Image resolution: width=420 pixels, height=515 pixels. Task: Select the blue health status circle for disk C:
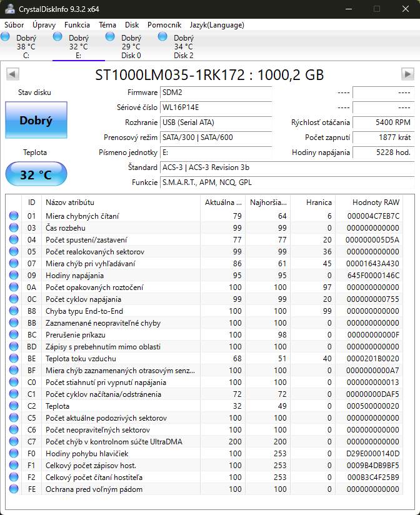(6, 38)
